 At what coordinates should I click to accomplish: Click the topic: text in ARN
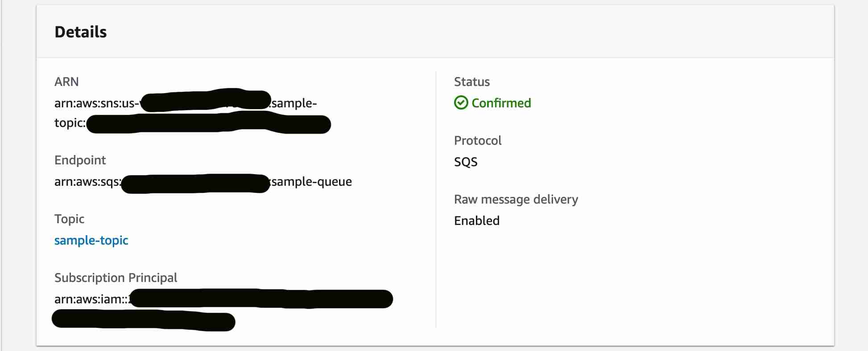[70, 122]
